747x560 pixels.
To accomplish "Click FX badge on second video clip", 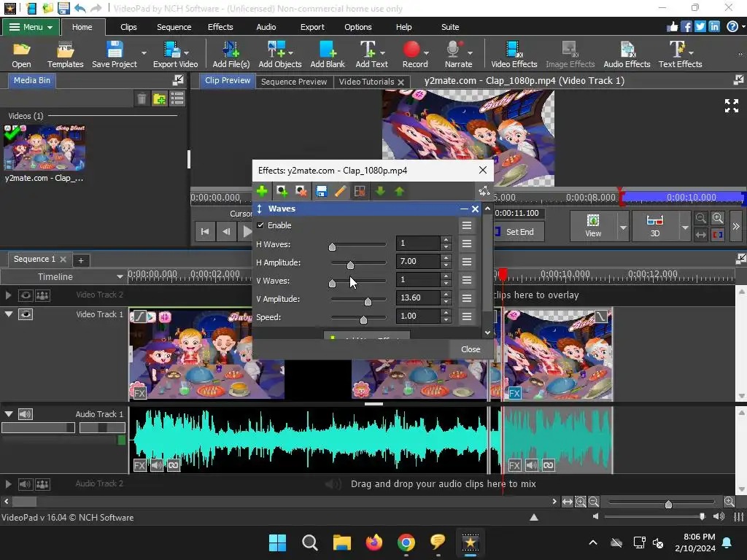I will (x=515, y=393).
